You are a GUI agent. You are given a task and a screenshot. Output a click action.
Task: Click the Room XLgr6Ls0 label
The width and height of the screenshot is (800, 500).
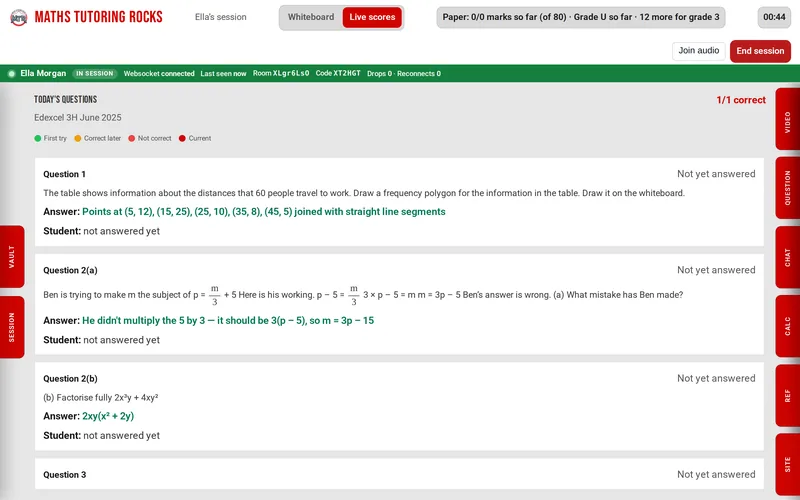281,73
